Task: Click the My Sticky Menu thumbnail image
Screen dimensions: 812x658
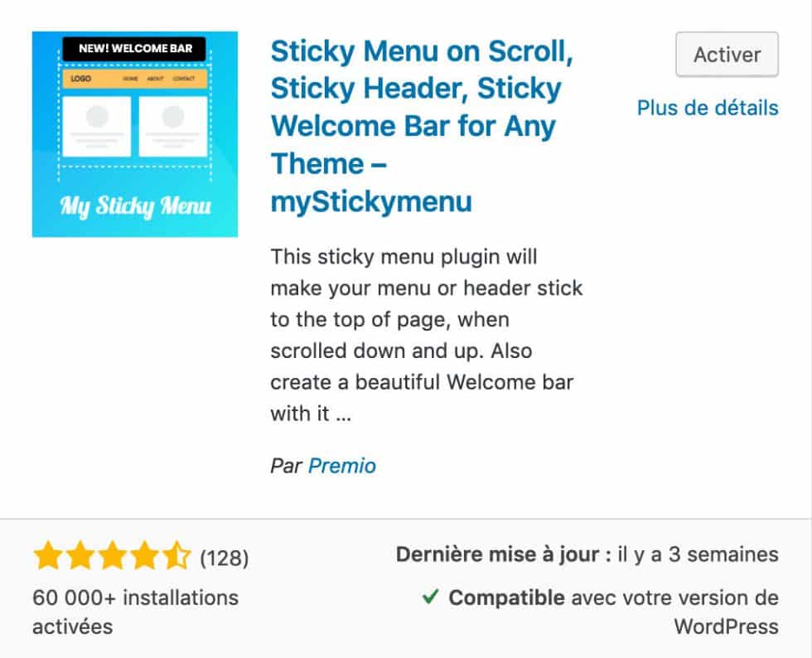Action: [134, 133]
